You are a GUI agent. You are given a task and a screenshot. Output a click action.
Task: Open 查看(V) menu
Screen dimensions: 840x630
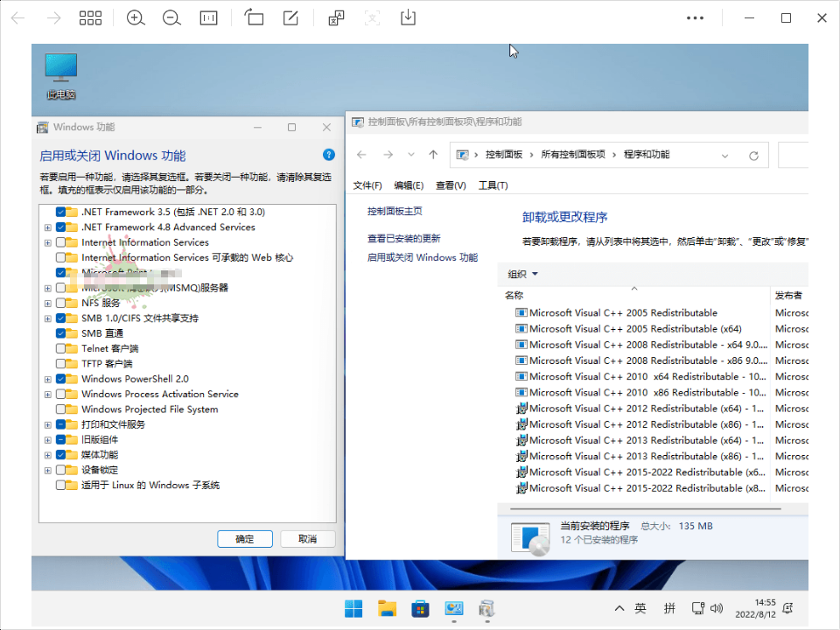451,185
